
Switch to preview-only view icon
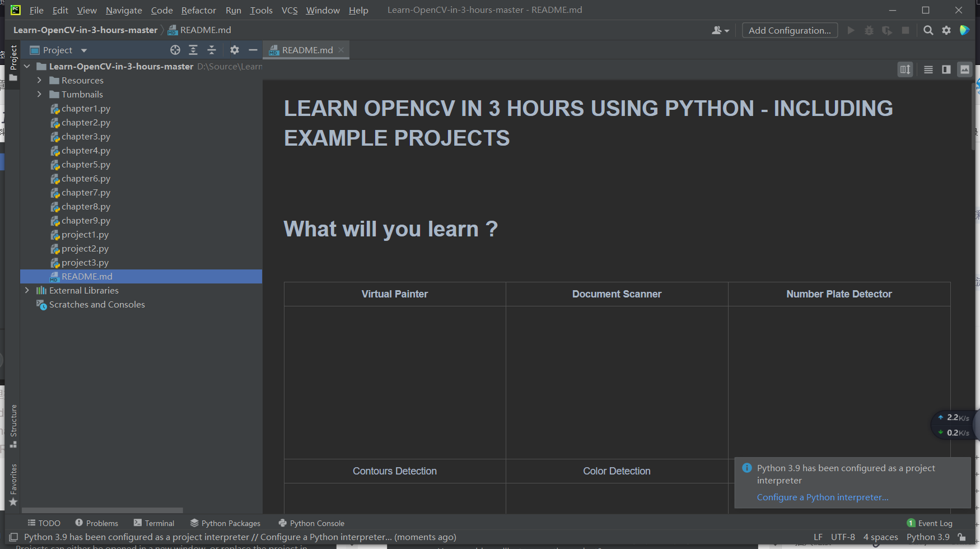pyautogui.click(x=964, y=69)
